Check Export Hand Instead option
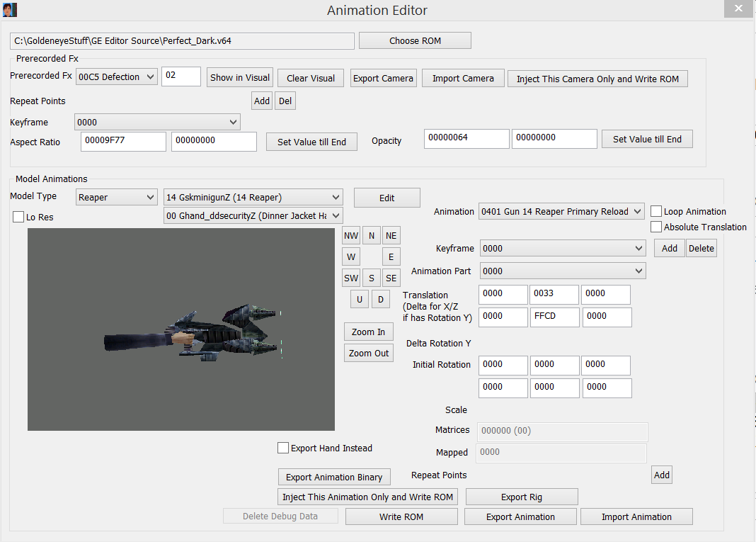The image size is (756, 542). click(x=283, y=447)
